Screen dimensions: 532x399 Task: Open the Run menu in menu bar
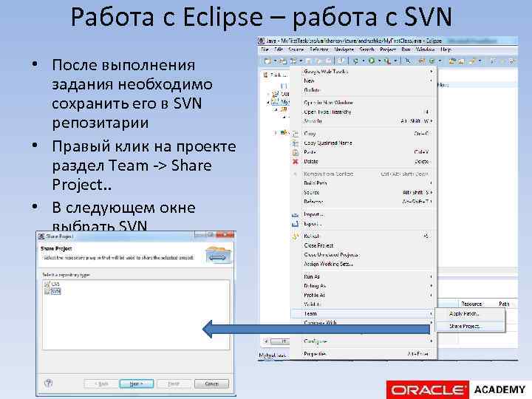tap(406, 50)
